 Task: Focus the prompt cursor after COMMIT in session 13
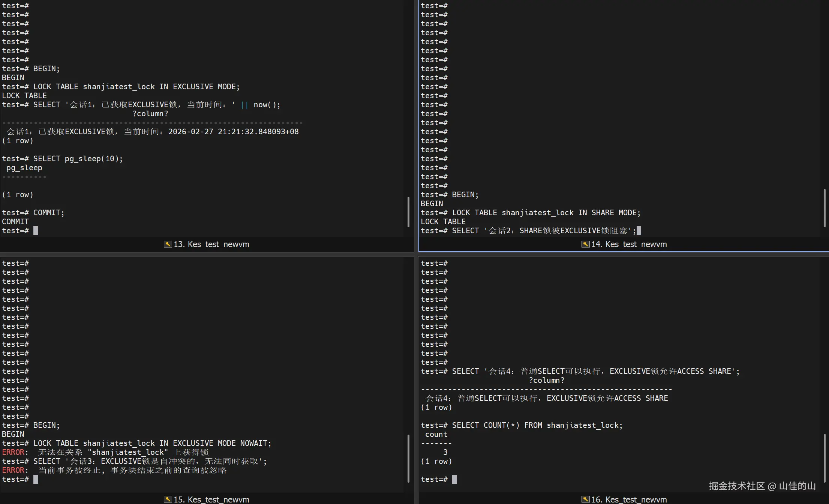[x=36, y=231]
